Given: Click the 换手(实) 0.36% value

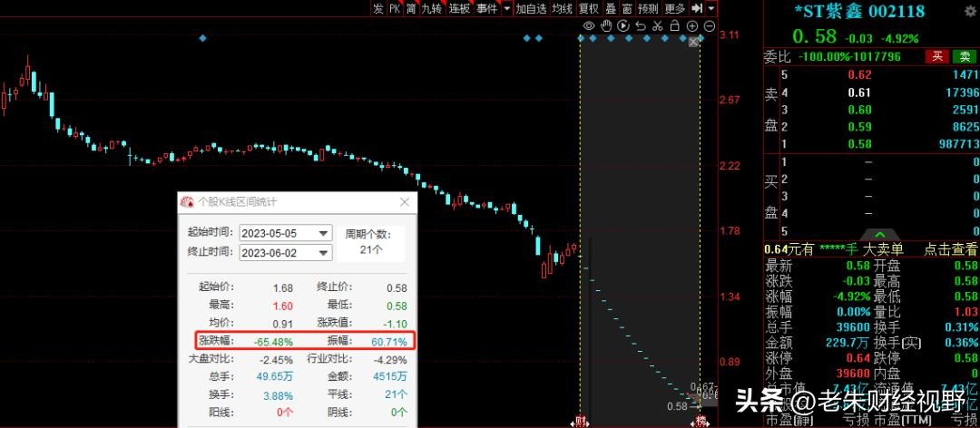Looking at the screenshot, I should 961,343.
